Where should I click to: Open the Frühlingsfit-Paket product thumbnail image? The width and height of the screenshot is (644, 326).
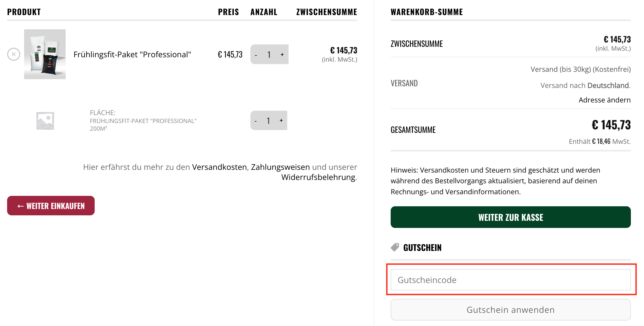[x=45, y=54]
